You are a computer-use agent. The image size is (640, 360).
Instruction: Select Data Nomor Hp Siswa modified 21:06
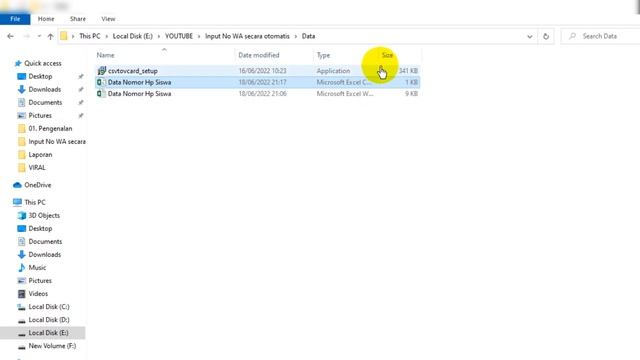click(x=258, y=93)
